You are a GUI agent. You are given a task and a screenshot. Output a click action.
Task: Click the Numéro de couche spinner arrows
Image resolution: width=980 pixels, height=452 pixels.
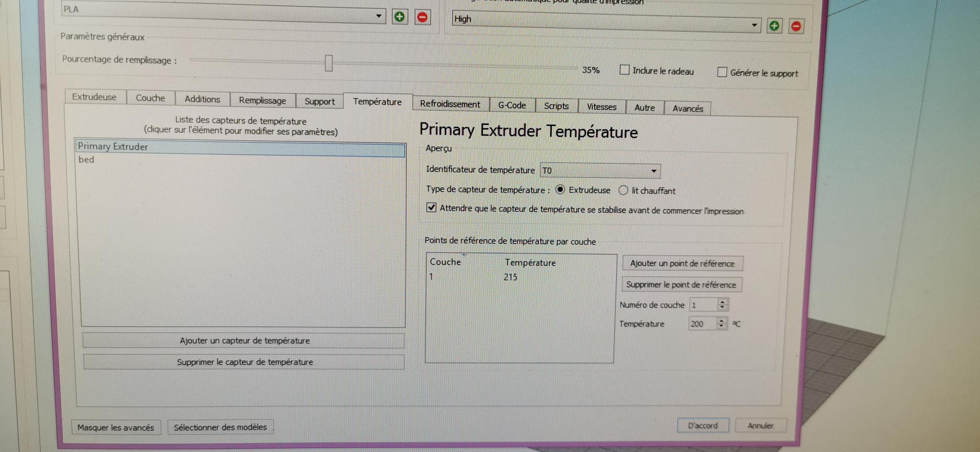point(723,305)
